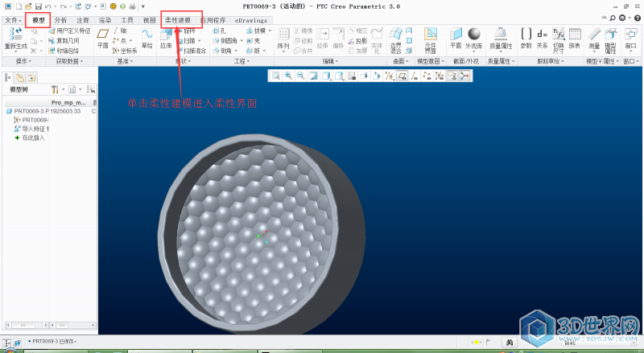Expand the Model Intent (模型意图) group dropdown
The image size is (644, 353).
pos(431,61)
